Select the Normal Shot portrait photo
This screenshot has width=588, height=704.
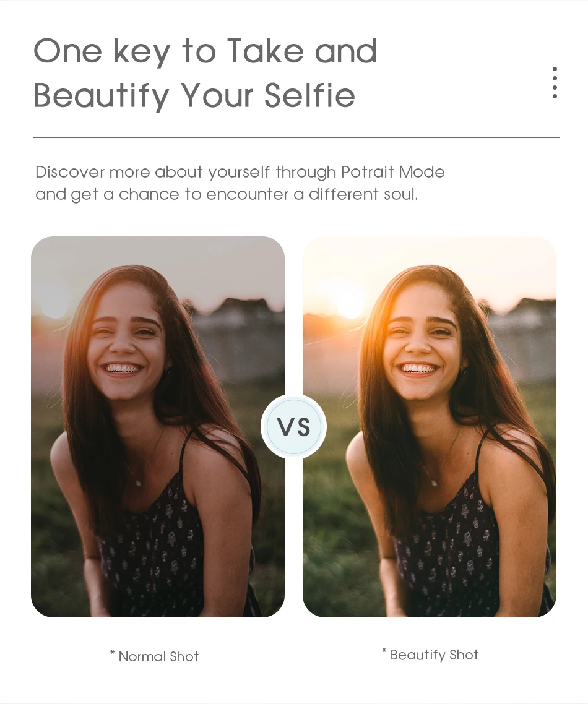coord(158,426)
